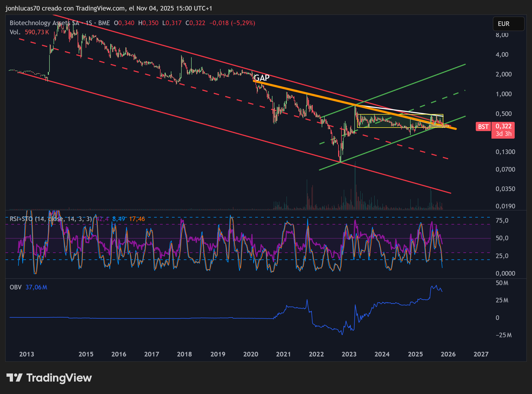Select the RSI+STO indicator legend

(51, 219)
